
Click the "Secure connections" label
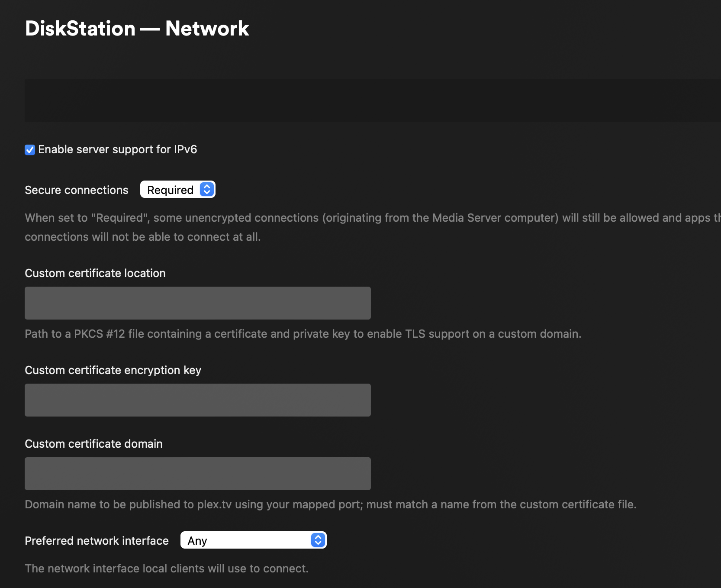tap(77, 190)
